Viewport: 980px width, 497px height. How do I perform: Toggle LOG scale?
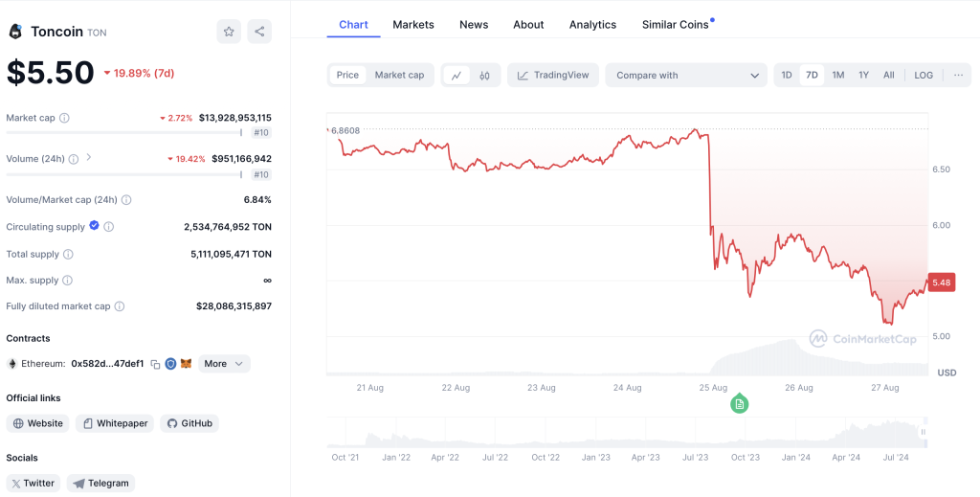[x=924, y=75]
